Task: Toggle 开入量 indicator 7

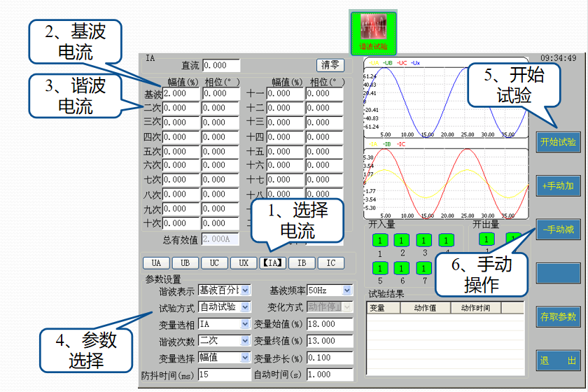Action: pyautogui.click(x=423, y=268)
